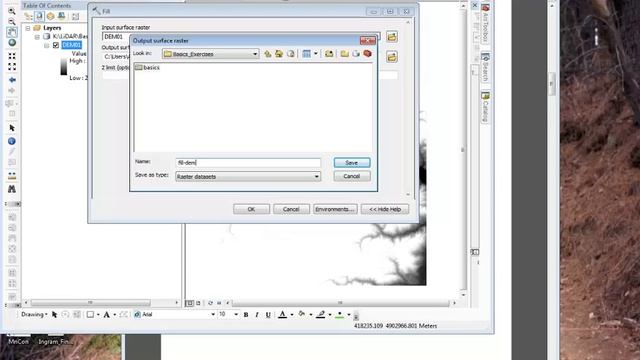
Task: Open Drawing menu dropdown
Action: tap(34, 314)
